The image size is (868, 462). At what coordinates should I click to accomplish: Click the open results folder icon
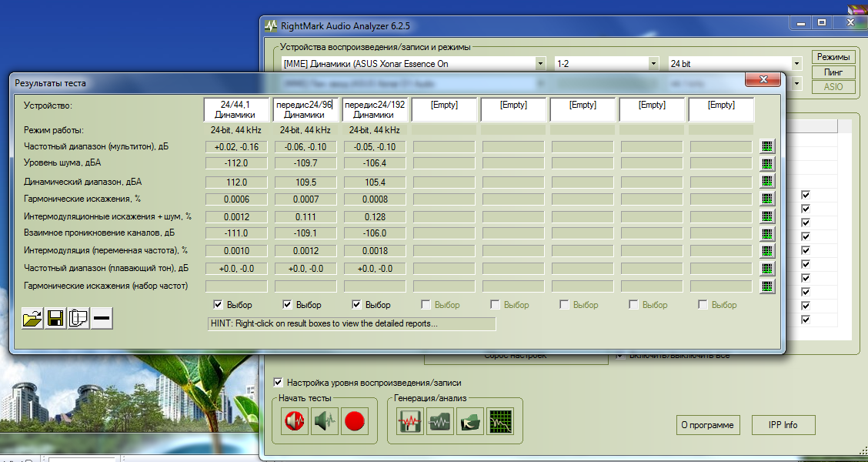pos(32,319)
